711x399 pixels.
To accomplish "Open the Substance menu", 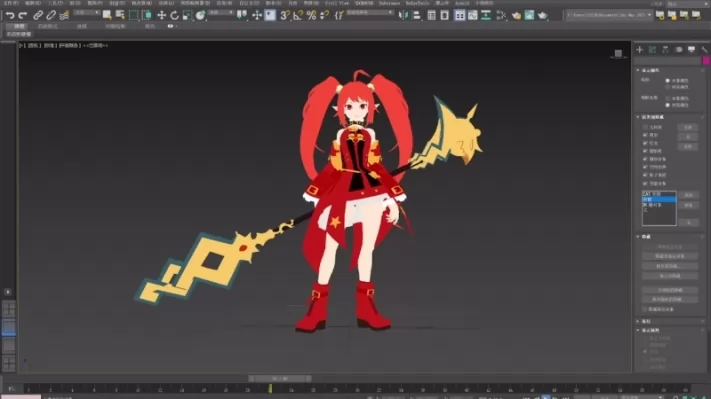I will click(x=389, y=3).
